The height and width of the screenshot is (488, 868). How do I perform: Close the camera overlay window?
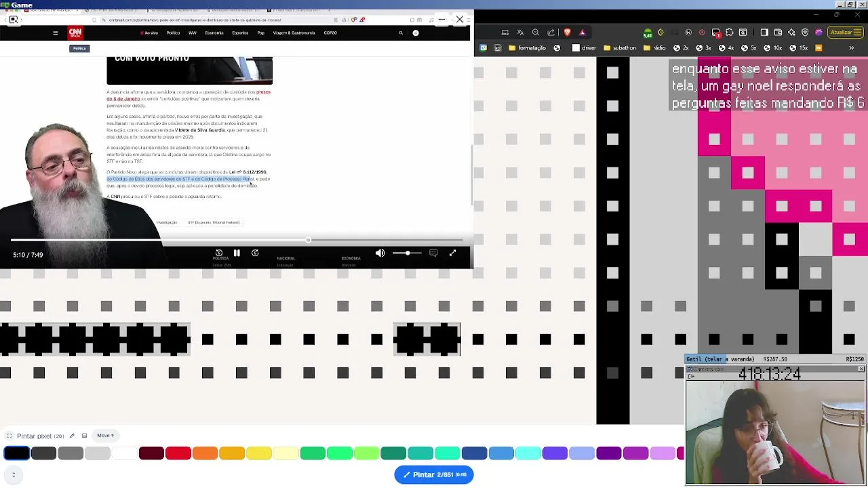[x=861, y=369]
